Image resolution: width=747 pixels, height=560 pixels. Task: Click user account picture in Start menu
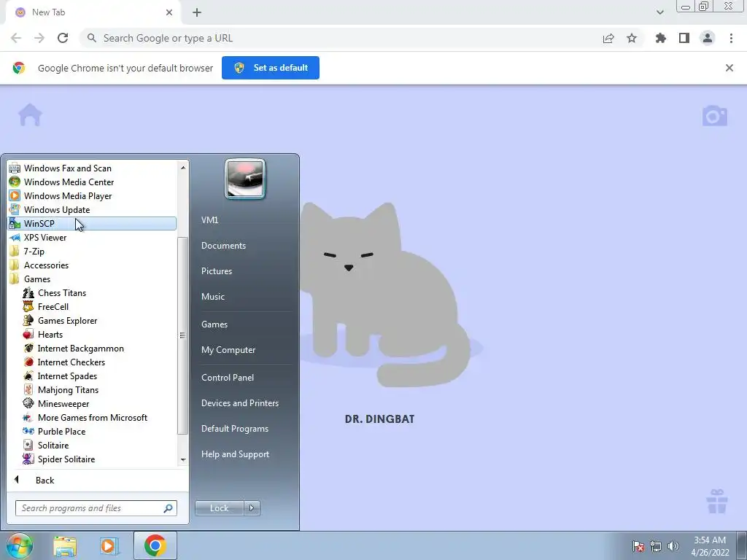pyautogui.click(x=245, y=179)
